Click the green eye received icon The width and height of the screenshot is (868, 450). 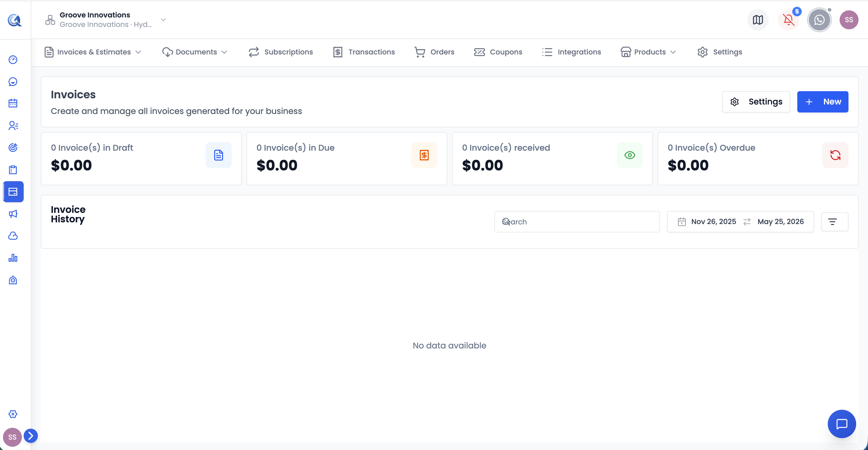(630, 155)
